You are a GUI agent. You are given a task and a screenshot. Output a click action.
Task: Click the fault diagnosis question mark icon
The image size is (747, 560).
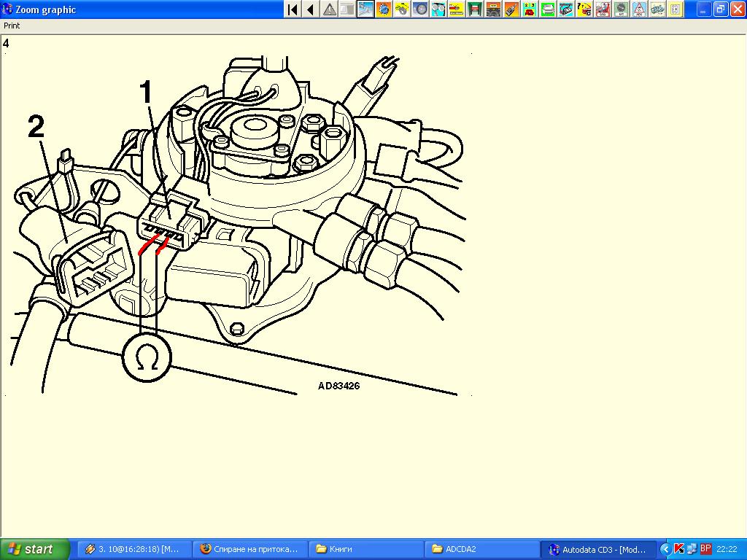[x=584, y=9]
